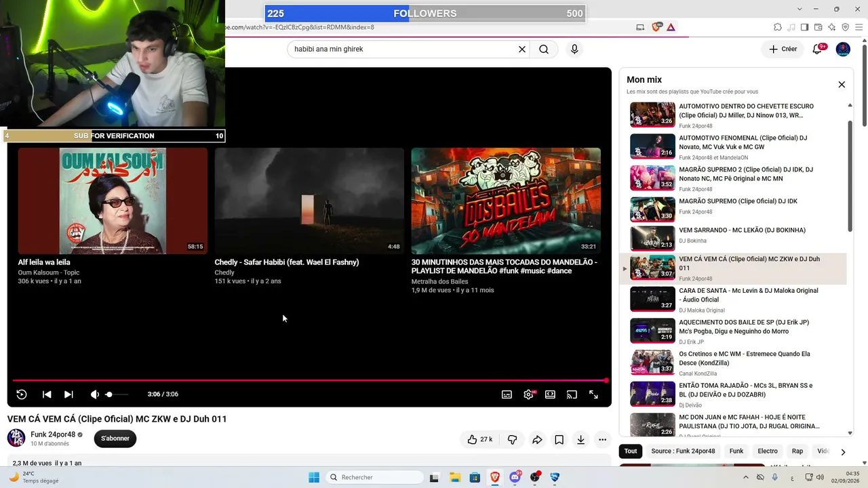Open the player settings gear
The height and width of the screenshot is (488, 868).
tap(528, 394)
